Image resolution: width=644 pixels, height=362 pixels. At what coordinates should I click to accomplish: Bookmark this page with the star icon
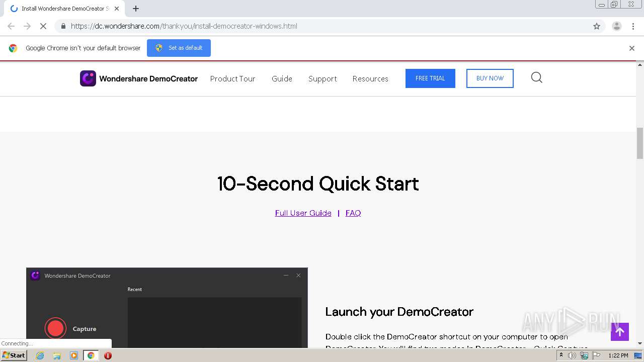tap(597, 26)
